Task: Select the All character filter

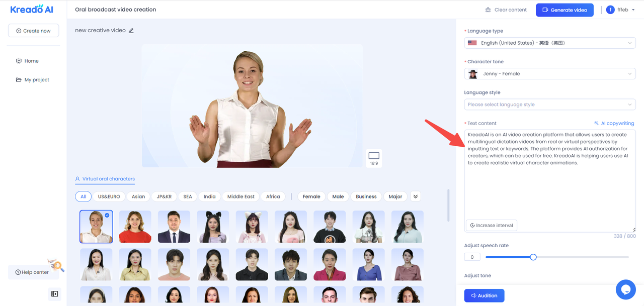Action: click(83, 196)
